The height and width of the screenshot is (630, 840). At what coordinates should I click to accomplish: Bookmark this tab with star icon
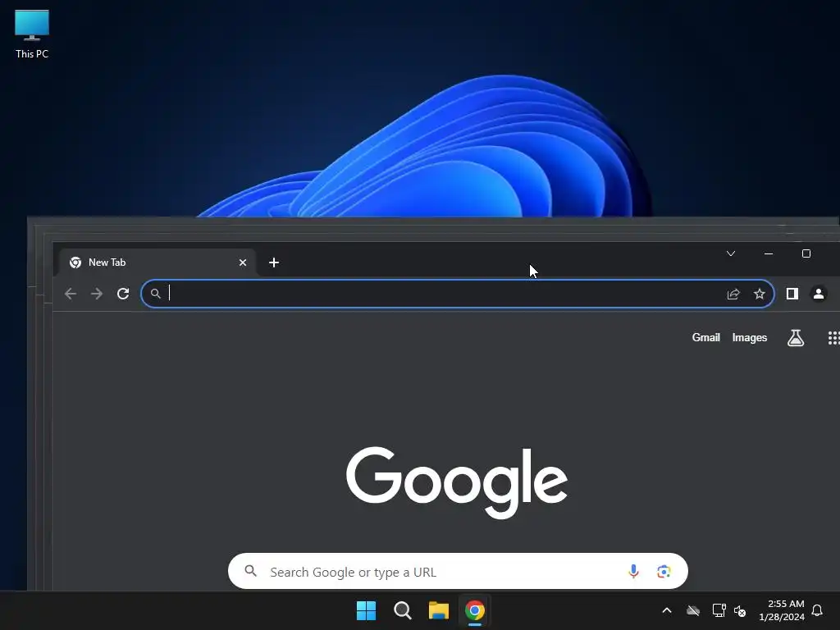click(x=759, y=294)
